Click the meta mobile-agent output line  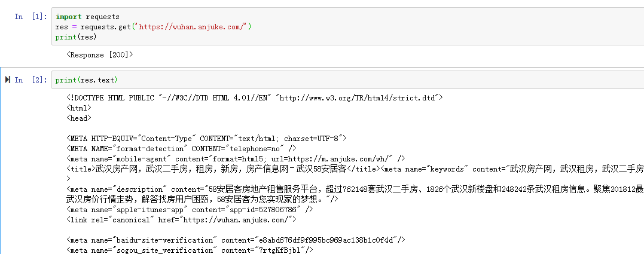pos(236,158)
